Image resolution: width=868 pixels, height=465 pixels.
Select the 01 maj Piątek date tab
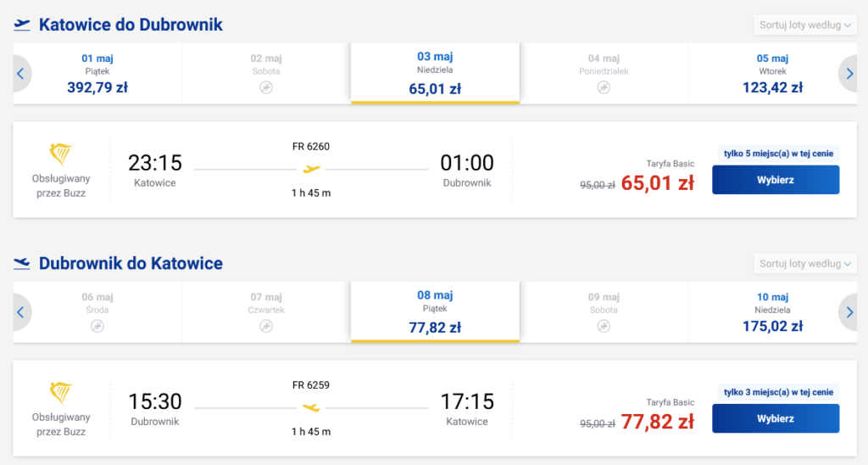tap(97, 73)
